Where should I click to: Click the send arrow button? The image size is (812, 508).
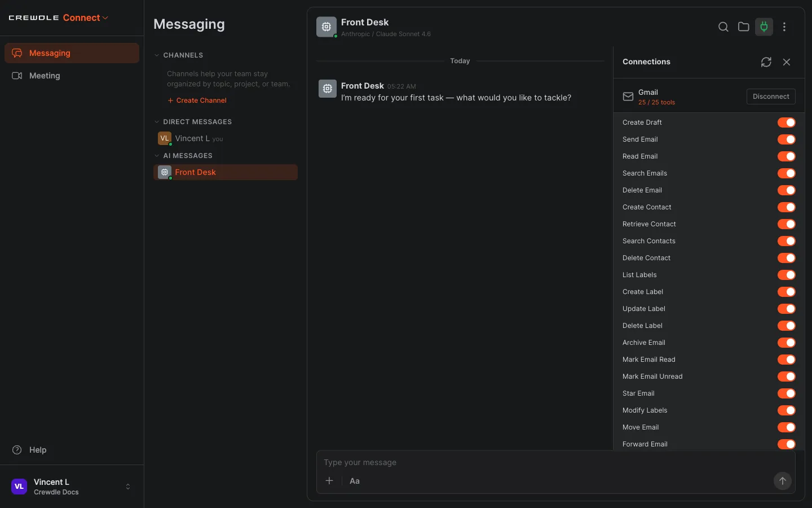tap(782, 481)
